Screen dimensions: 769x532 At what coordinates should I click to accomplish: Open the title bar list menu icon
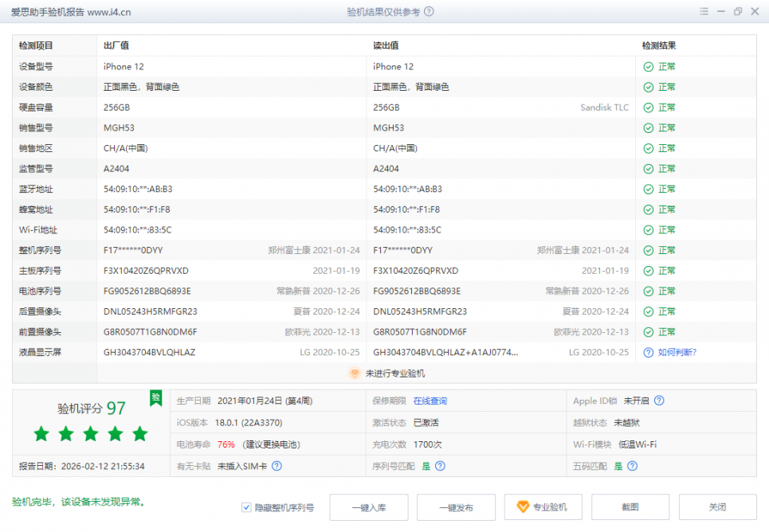coord(703,12)
